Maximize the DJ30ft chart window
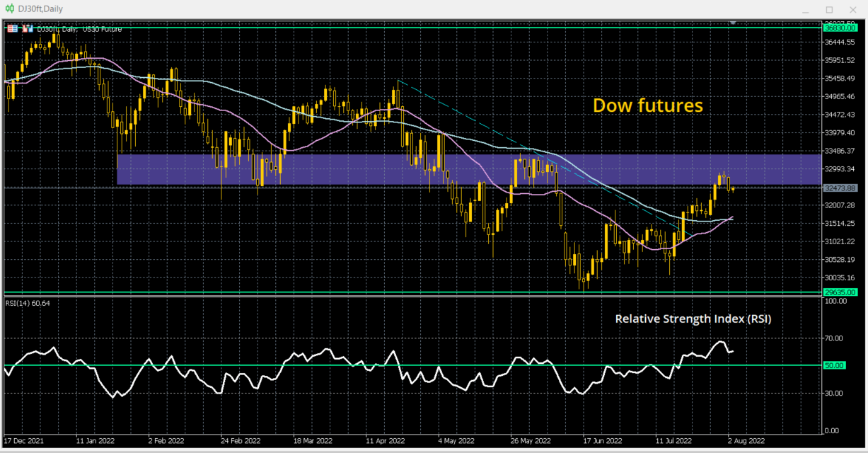The height and width of the screenshot is (453, 868). [829, 9]
